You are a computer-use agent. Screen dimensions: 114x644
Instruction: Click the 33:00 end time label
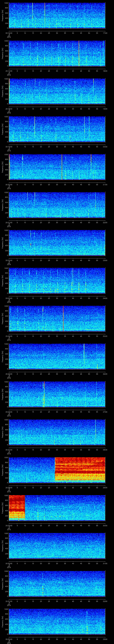105,639
